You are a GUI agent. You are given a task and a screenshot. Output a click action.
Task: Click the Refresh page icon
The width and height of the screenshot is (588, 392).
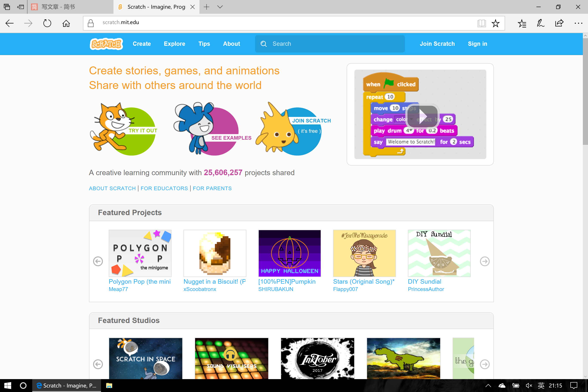(x=47, y=23)
